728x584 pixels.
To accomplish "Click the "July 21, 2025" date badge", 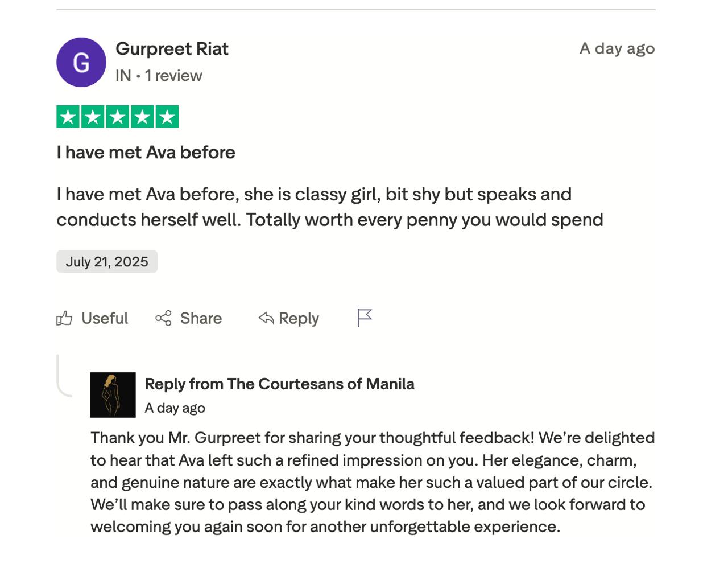I will [x=107, y=262].
